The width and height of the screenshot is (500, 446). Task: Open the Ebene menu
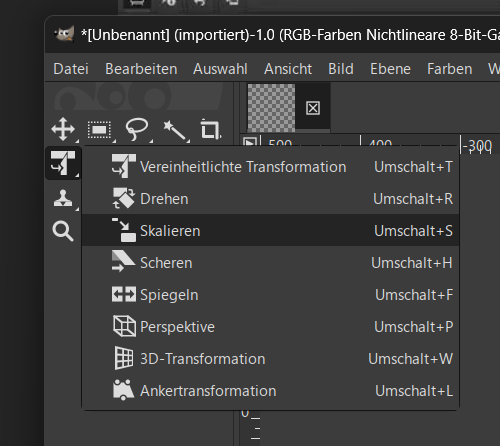pos(390,69)
